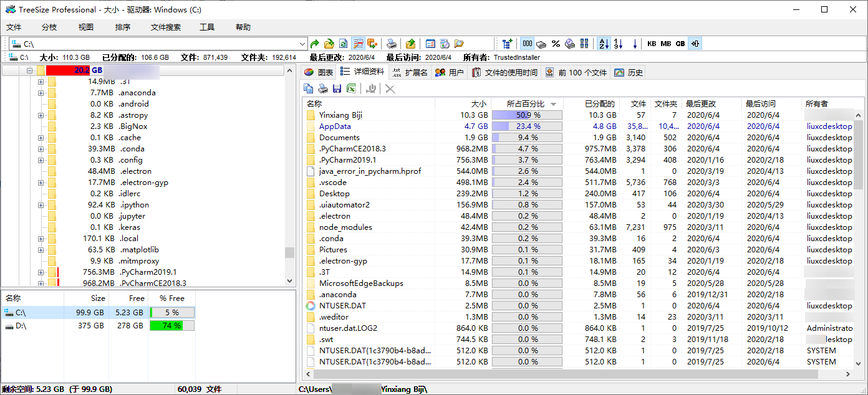Switch units to GB

coord(680,44)
